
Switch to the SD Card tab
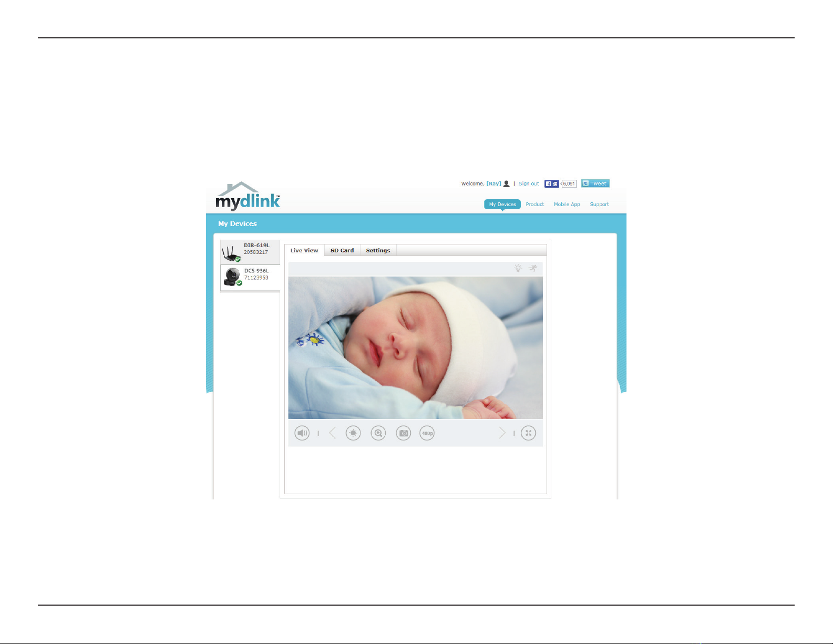tap(342, 250)
